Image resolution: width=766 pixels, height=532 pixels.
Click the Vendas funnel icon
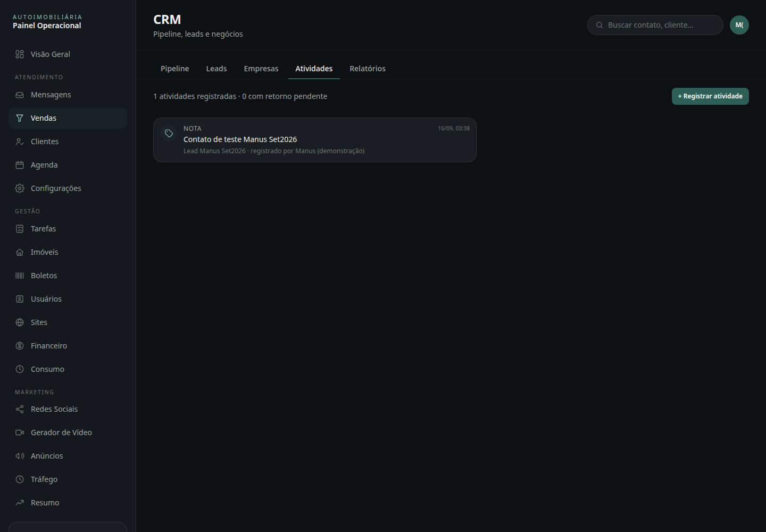click(x=20, y=118)
